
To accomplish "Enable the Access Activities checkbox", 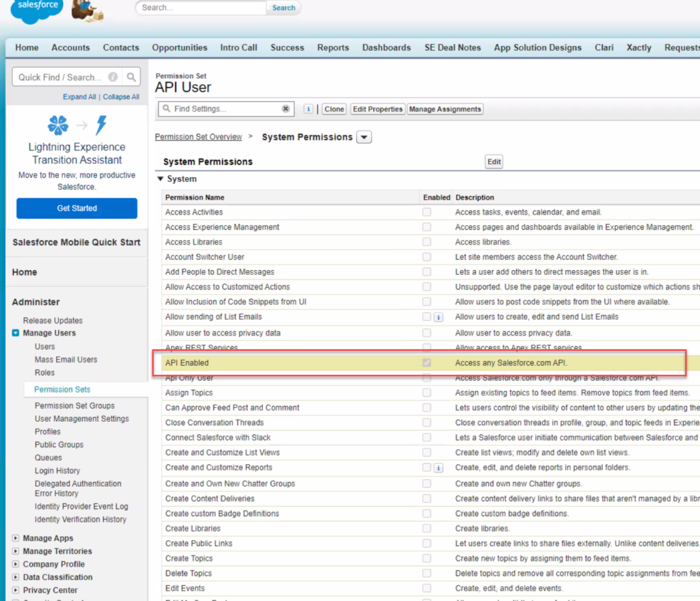I will coord(427,212).
